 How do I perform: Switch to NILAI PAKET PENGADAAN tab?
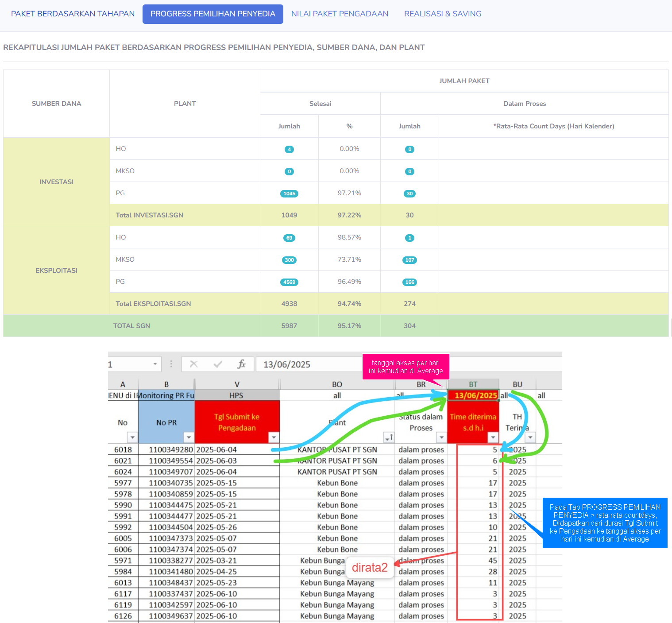[x=340, y=14]
